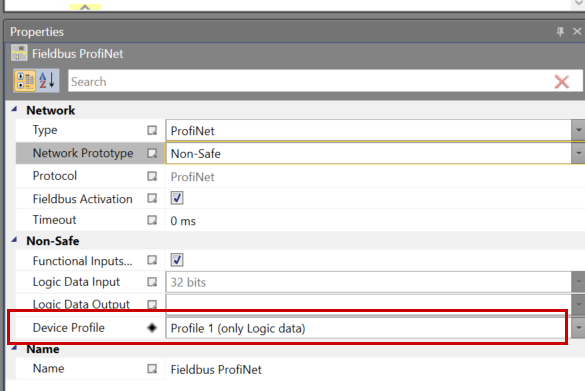Click marker square beside Type property

pyautogui.click(x=152, y=130)
